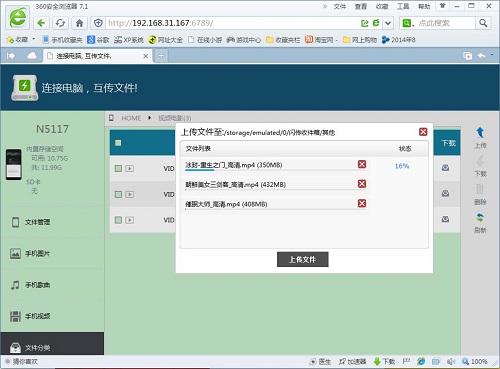Screen dimensions: 500x369
Task: Cancel upload of 冰封-重生之门 mp4 file
Action: tap(362, 164)
